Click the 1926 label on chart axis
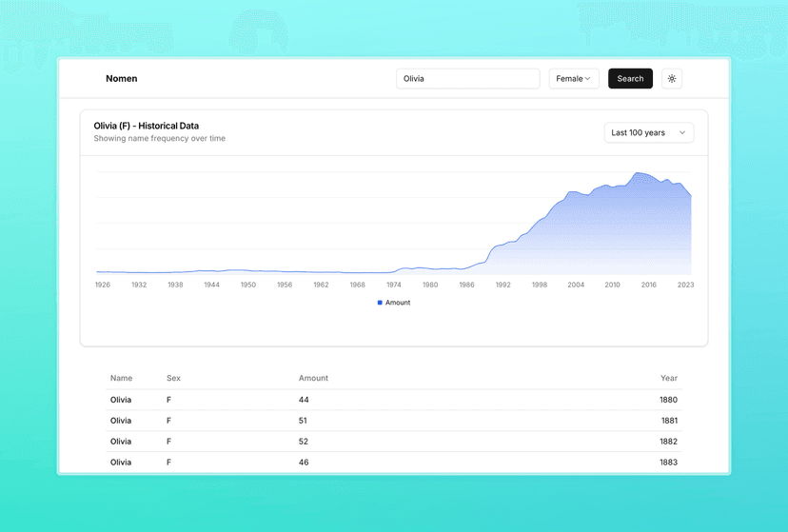Viewport: 788px width, 532px height. [x=103, y=285]
